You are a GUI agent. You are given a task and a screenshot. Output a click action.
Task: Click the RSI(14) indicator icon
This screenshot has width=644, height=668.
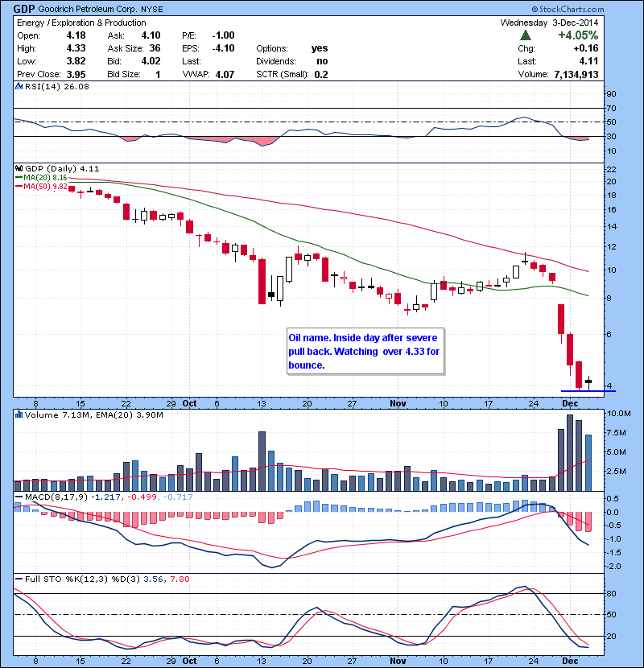click(x=19, y=86)
